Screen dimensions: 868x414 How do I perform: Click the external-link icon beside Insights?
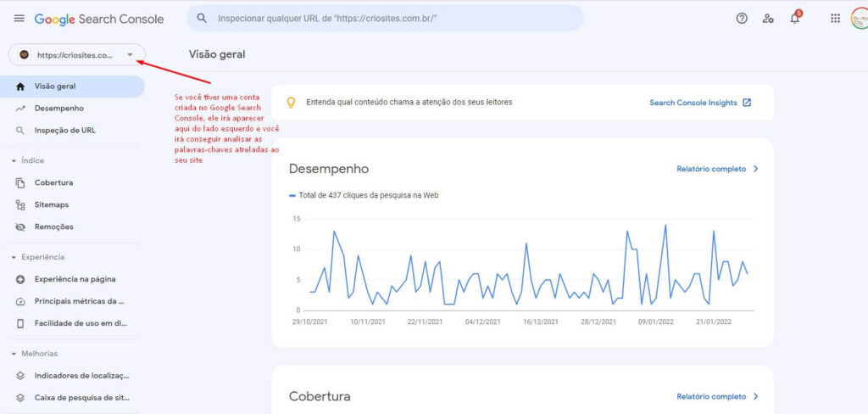tap(747, 103)
